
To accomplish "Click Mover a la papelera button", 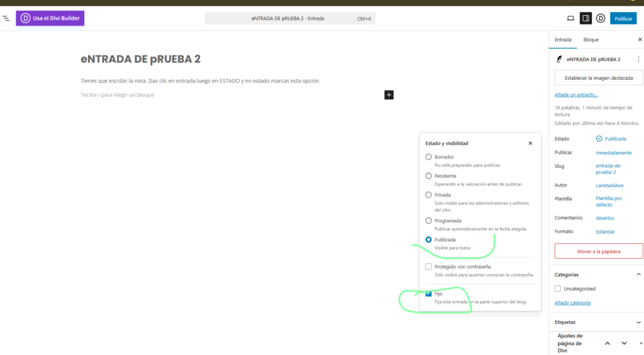I will (598, 251).
